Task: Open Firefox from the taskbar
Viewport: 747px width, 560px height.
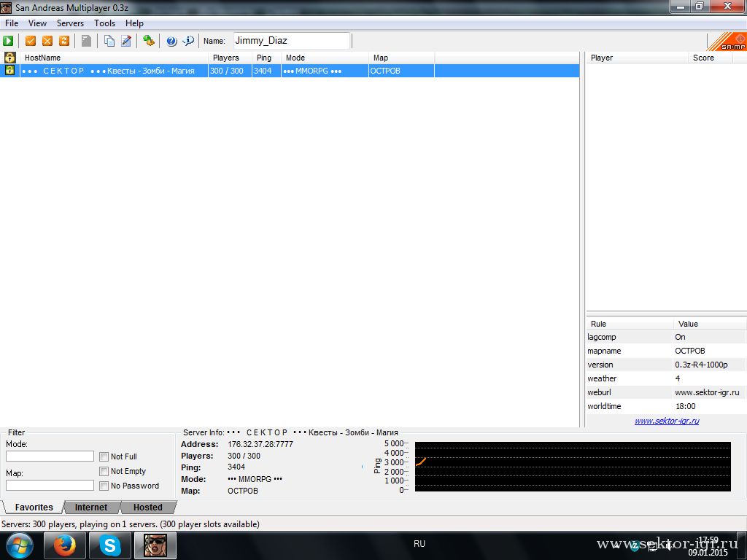Action: point(65,545)
